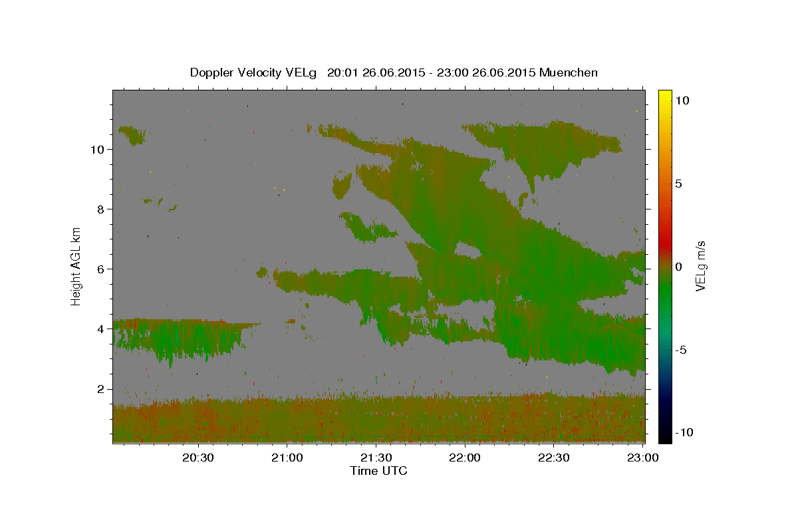Click the 20:30 time tick label
Image resolution: width=798 pixels, height=532 pixels.
coord(199,458)
